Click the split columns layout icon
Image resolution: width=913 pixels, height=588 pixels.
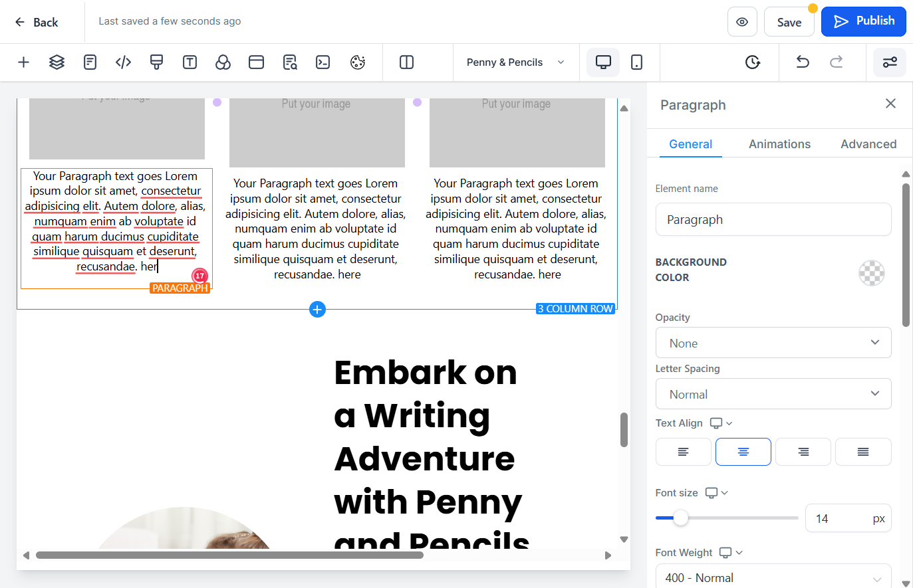tap(406, 62)
